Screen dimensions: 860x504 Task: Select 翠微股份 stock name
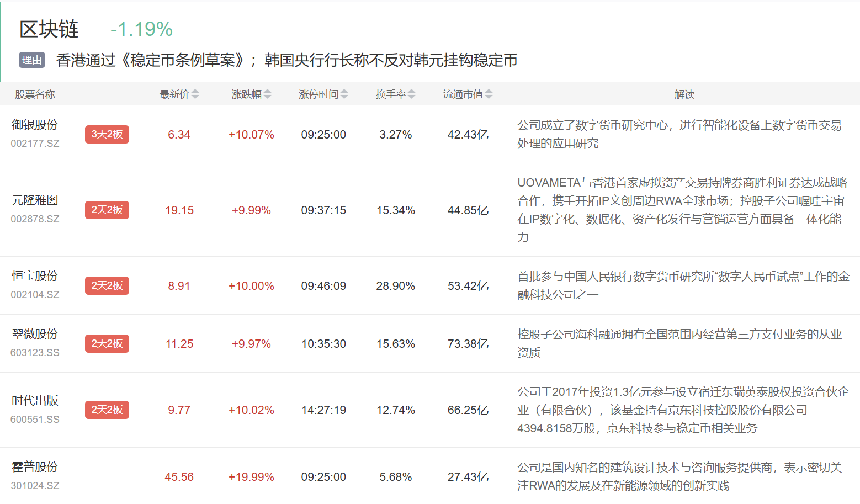(35, 334)
